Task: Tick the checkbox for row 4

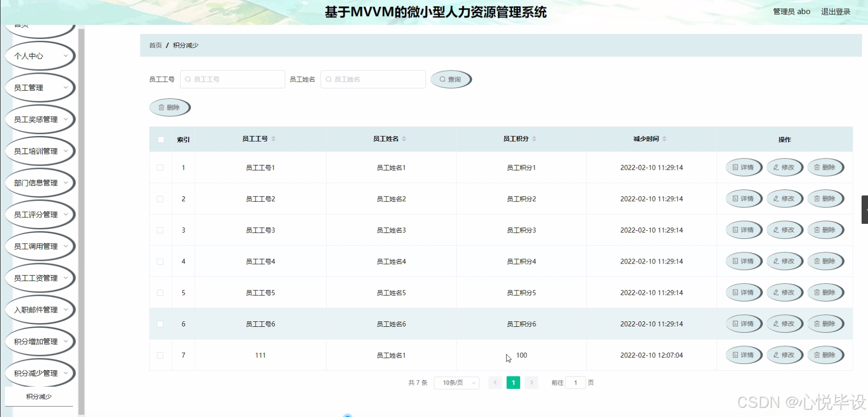Action: [x=160, y=261]
